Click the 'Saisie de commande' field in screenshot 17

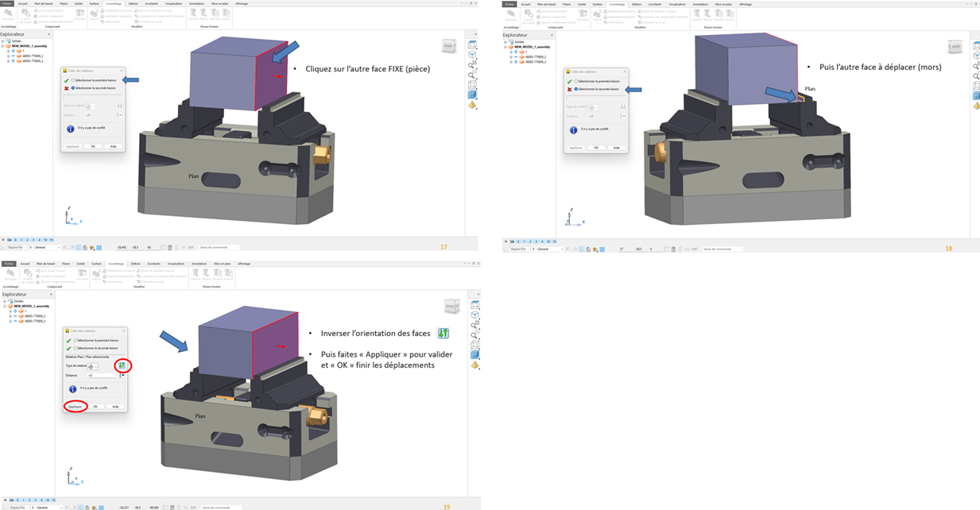point(219,247)
